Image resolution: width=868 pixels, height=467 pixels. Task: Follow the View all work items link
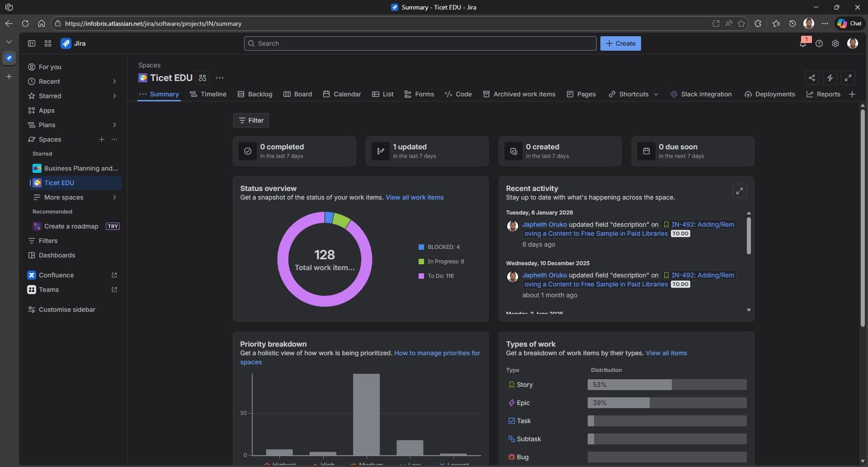click(415, 197)
